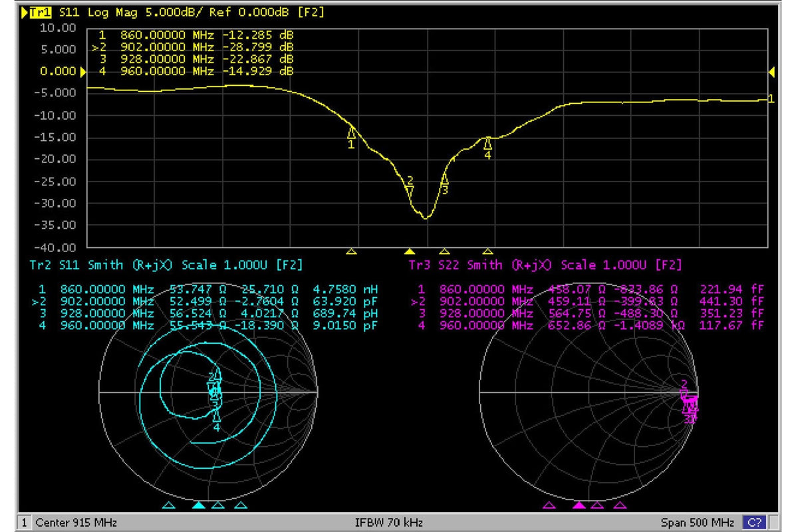Click the channel 1 indicator in status bar
798x532 pixels.
[25, 522]
